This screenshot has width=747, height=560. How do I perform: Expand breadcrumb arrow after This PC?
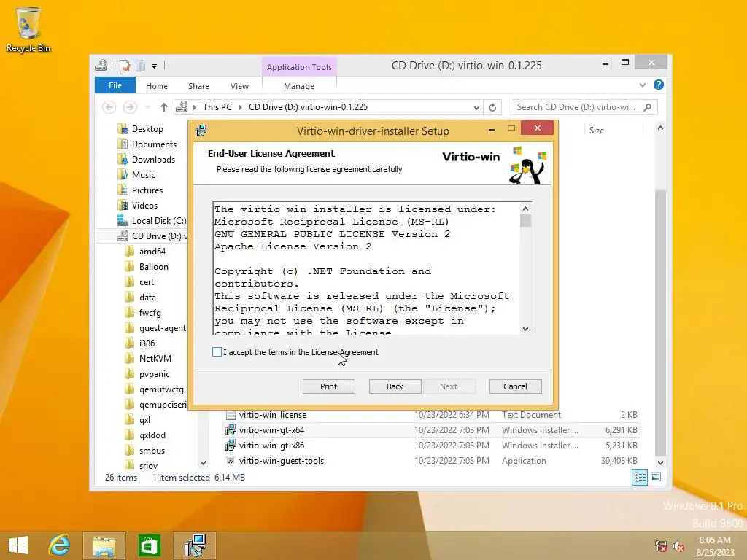[x=241, y=107]
